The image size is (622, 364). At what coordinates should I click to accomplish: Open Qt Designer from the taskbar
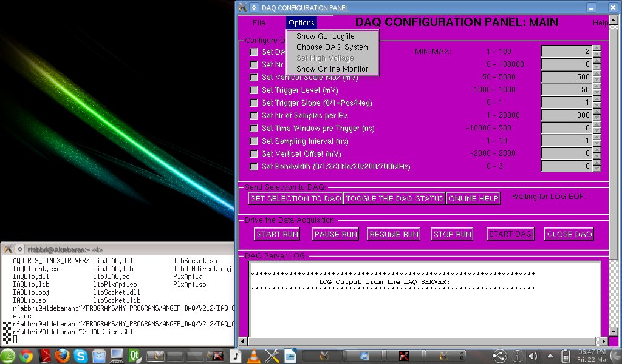click(135, 356)
